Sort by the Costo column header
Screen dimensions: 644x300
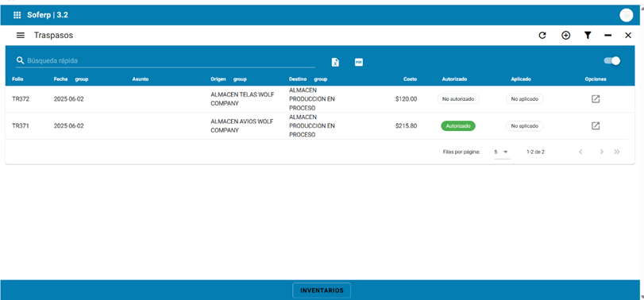(410, 79)
